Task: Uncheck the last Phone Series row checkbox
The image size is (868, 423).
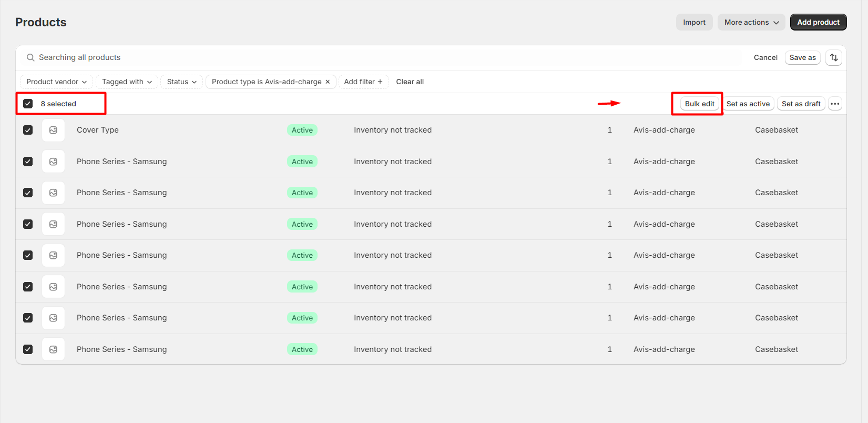Action: tap(28, 349)
